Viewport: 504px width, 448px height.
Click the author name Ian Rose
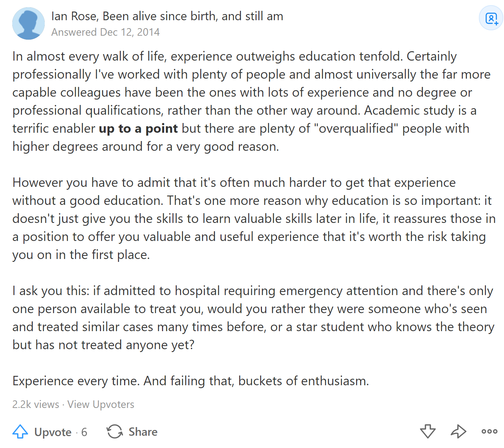[74, 16]
